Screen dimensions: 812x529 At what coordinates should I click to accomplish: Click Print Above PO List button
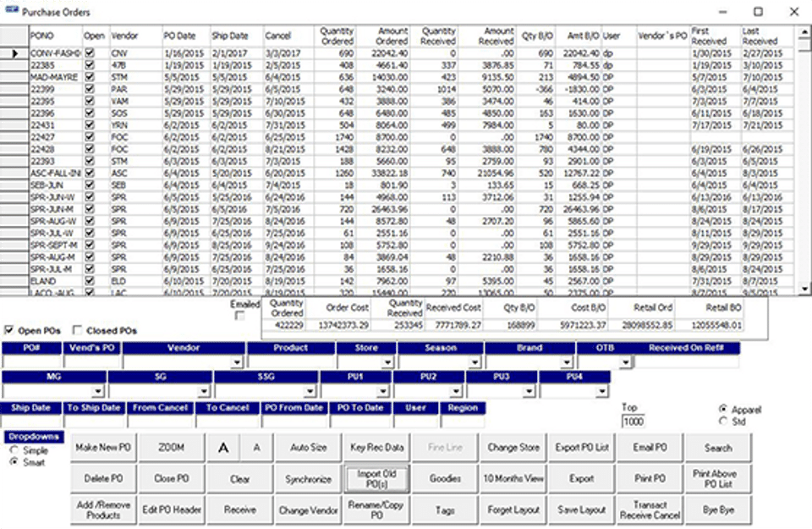coord(718,479)
